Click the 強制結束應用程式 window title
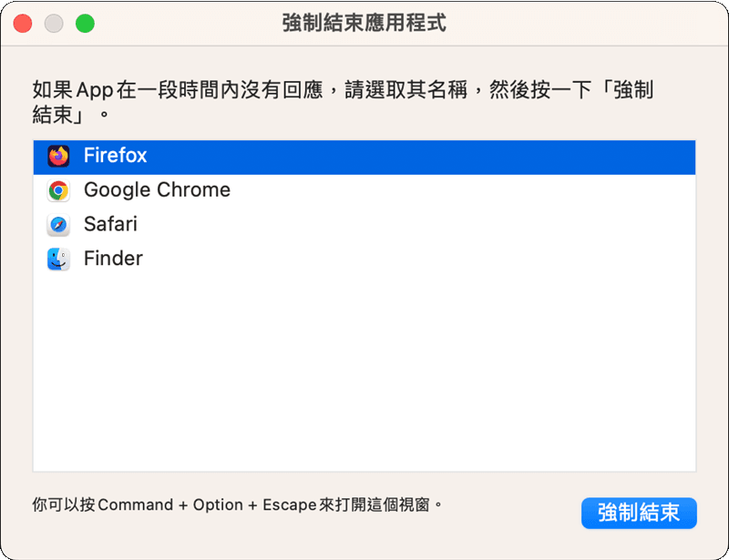729x560 pixels. [x=364, y=24]
